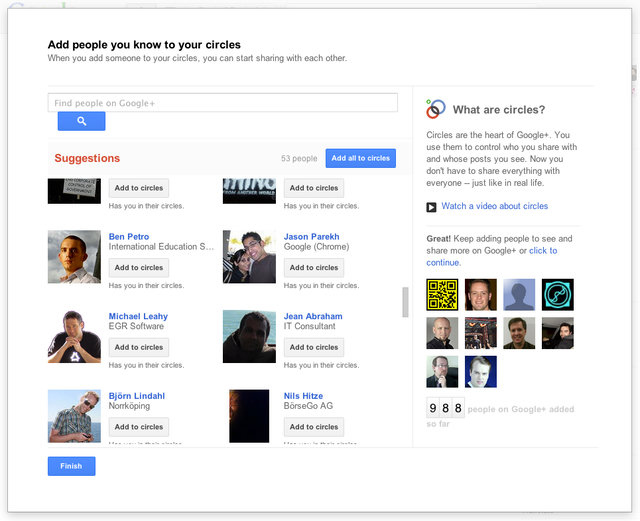The height and width of the screenshot is (521, 640).
Task: Select the default silhouette profile avatar
Action: (519, 294)
